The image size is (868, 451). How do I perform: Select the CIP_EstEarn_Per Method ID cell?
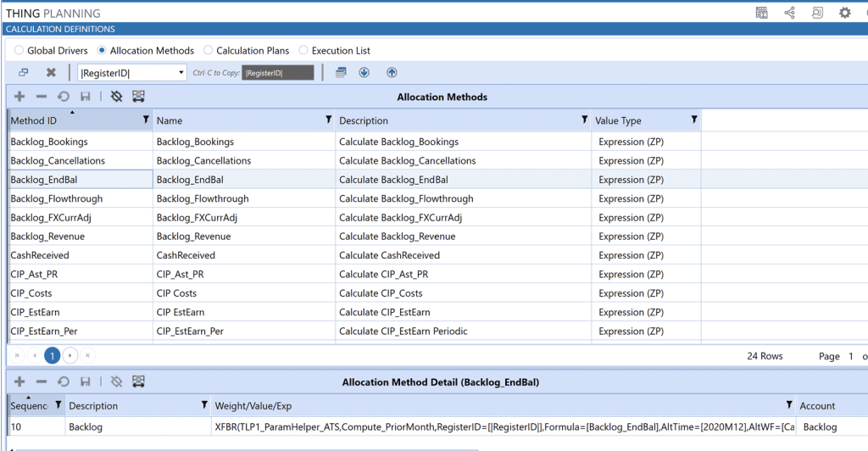click(x=81, y=331)
